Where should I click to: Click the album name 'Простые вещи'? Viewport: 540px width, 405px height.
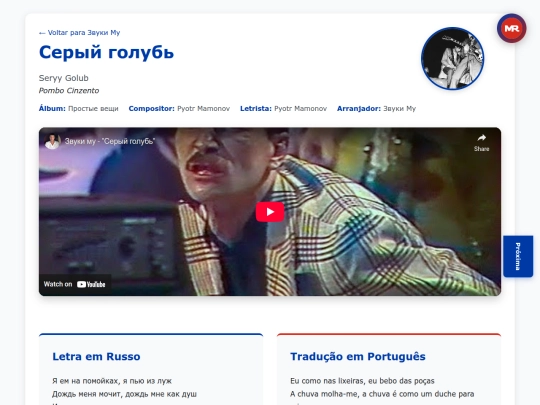tap(93, 109)
